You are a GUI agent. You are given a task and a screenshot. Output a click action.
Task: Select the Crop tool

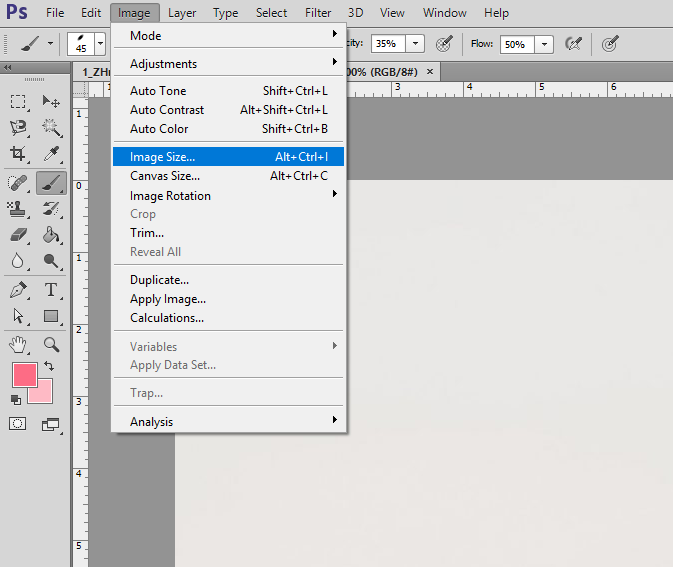(18, 154)
